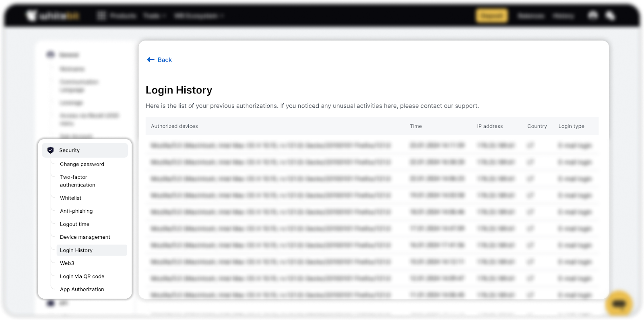644x320 pixels.
Task: Open the chat support bubble
Action: [x=619, y=304]
